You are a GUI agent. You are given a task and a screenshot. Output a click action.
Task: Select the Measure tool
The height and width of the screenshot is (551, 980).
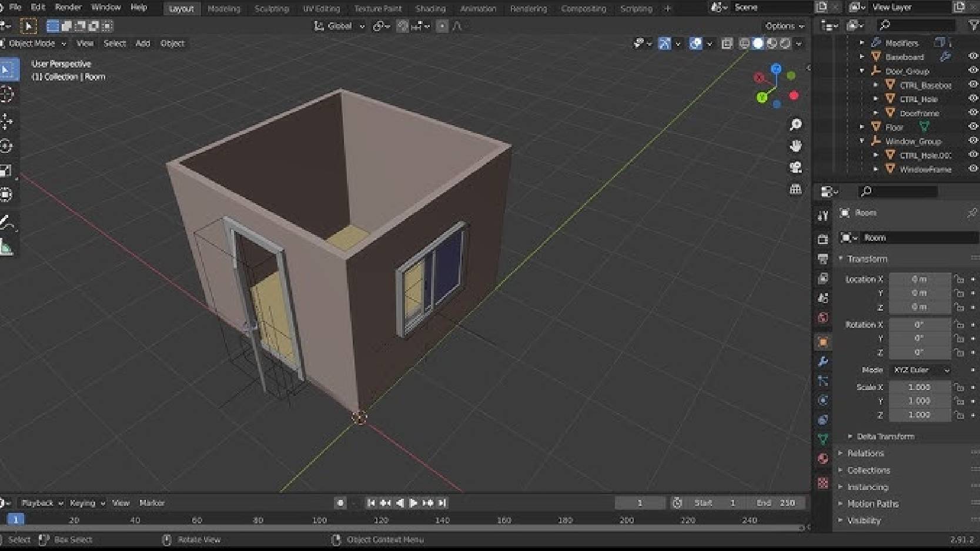(8, 247)
